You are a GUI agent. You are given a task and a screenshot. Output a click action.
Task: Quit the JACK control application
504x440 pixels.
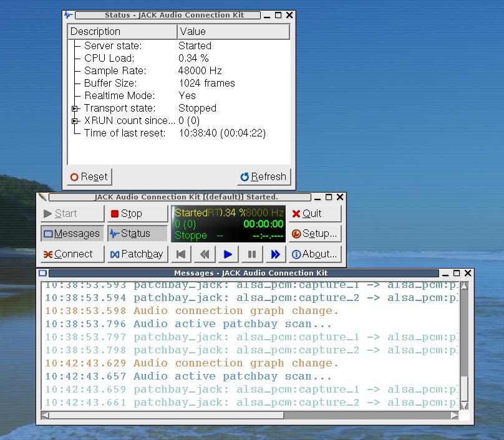point(315,214)
